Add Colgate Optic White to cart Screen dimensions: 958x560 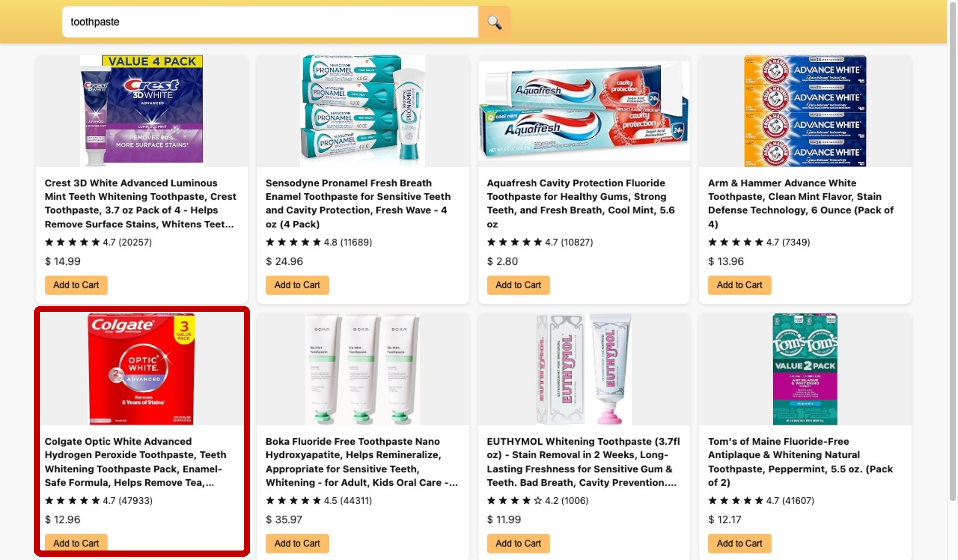point(76,543)
